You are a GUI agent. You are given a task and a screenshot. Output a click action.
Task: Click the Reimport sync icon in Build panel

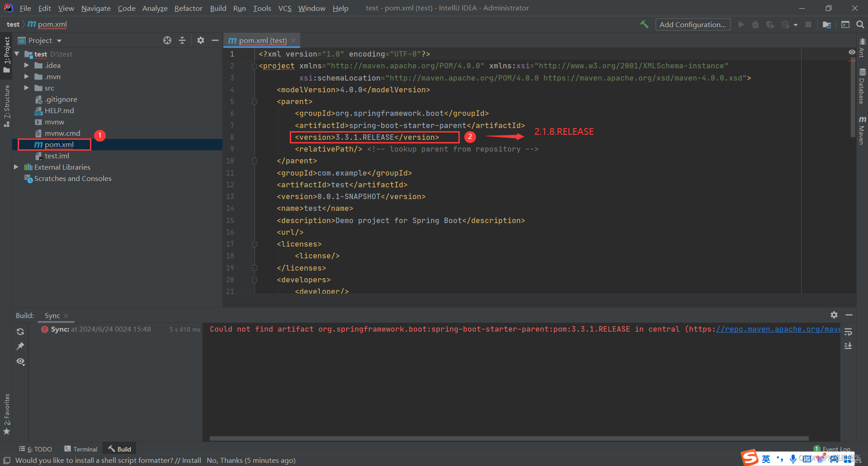pyautogui.click(x=20, y=332)
